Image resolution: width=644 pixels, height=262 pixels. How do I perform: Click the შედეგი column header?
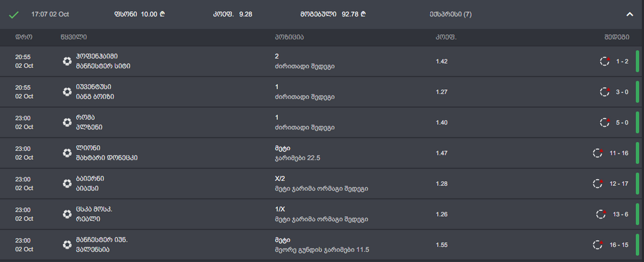tap(618, 37)
